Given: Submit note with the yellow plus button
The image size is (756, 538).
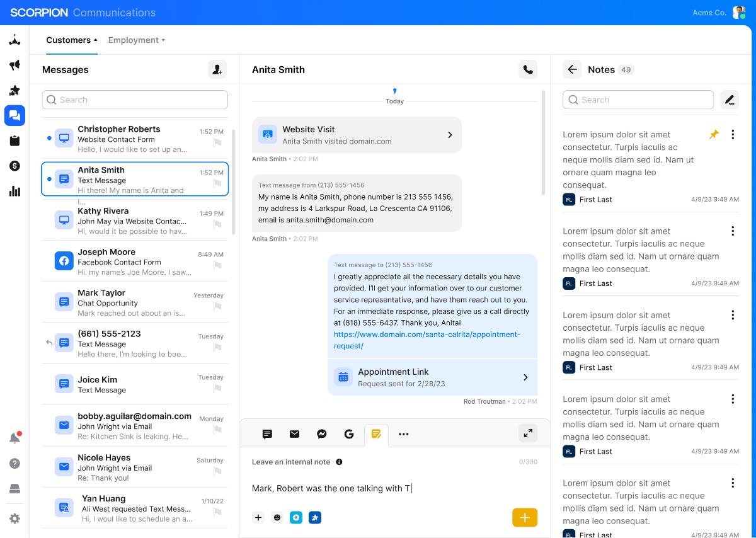Looking at the screenshot, I should point(525,518).
